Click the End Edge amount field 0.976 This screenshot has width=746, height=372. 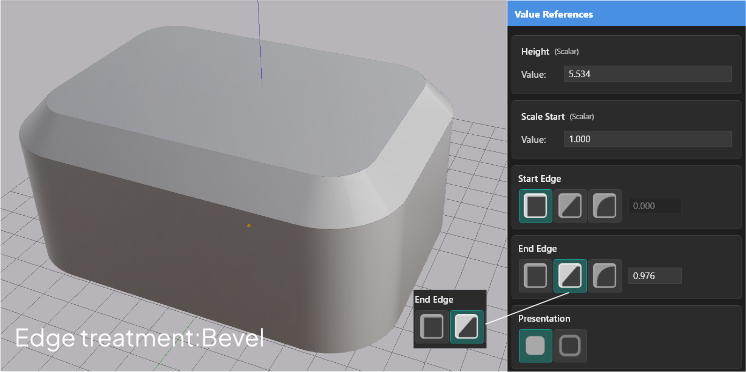click(655, 276)
